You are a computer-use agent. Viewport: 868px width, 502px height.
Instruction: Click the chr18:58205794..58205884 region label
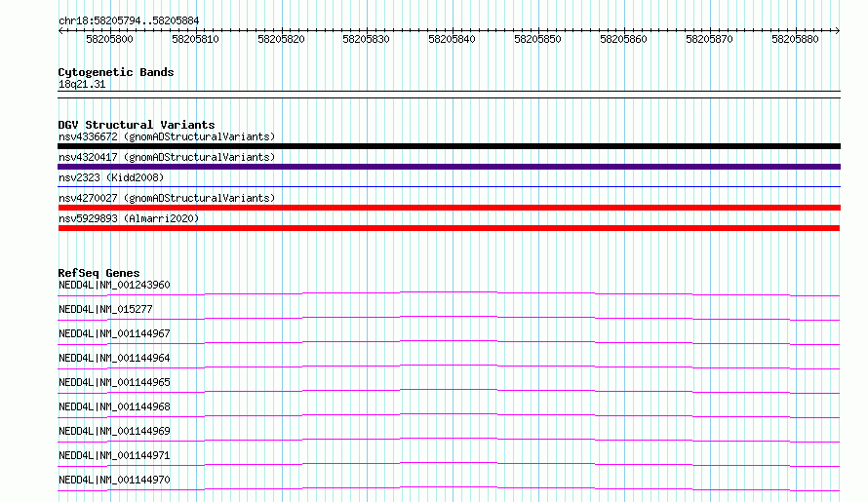[x=129, y=20]
